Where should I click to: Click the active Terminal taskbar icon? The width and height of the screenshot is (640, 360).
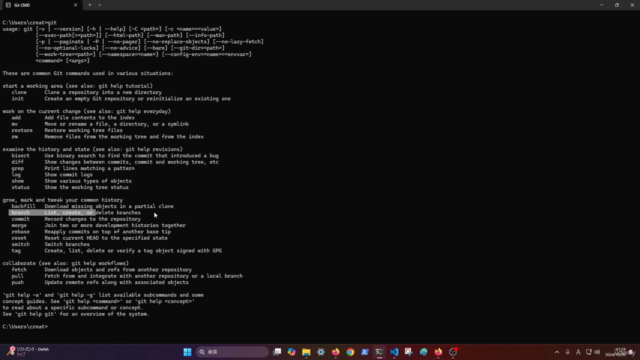(380, 352)
